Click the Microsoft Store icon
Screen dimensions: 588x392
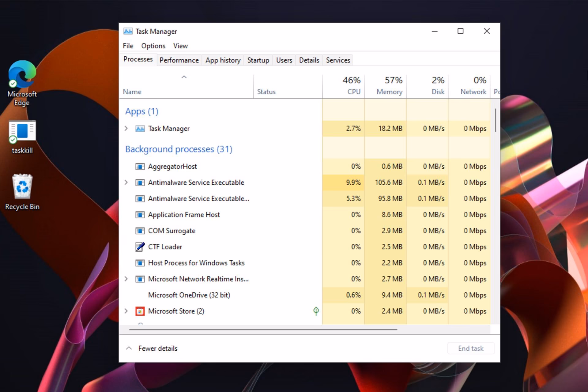(140, 311)
